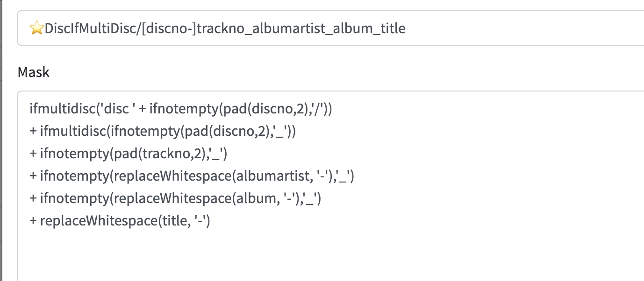Image resolution: width=644 pixels, height=281 pixels.
Task: Click the leading plus sign of the trackno line
Action: point(33,154)
